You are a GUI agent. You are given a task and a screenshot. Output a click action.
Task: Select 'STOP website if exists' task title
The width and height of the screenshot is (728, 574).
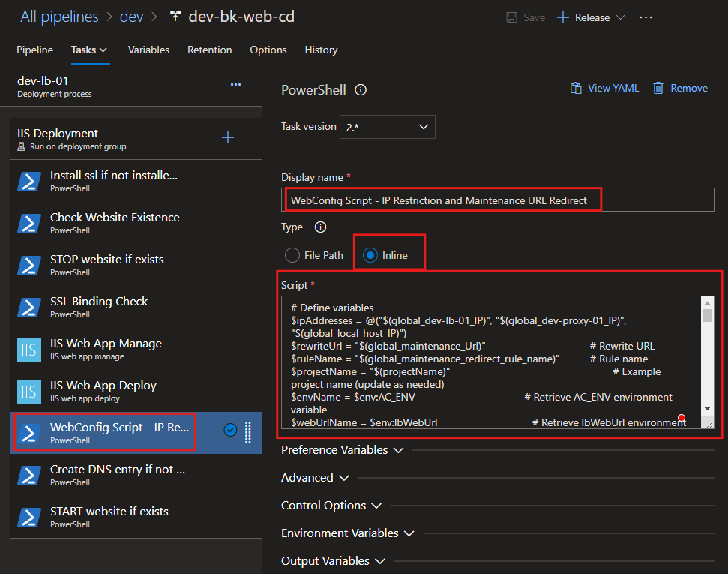pyautogui.click(x=106, y=260)
